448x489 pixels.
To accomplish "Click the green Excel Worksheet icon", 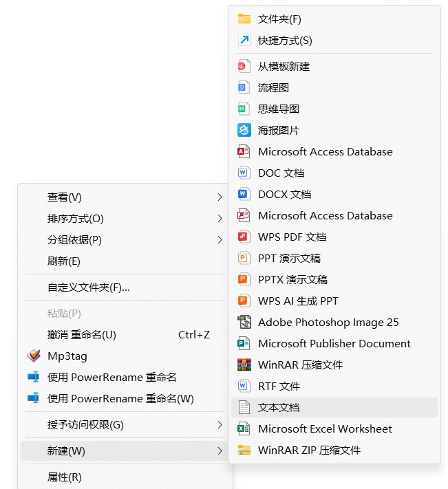I will tap(244, 428).
